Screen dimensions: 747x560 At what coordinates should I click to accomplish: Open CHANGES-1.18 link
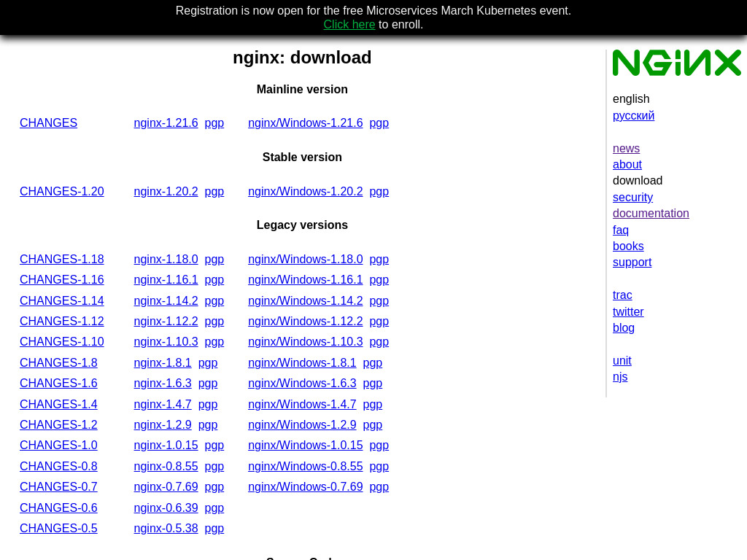tap(61, 259)
